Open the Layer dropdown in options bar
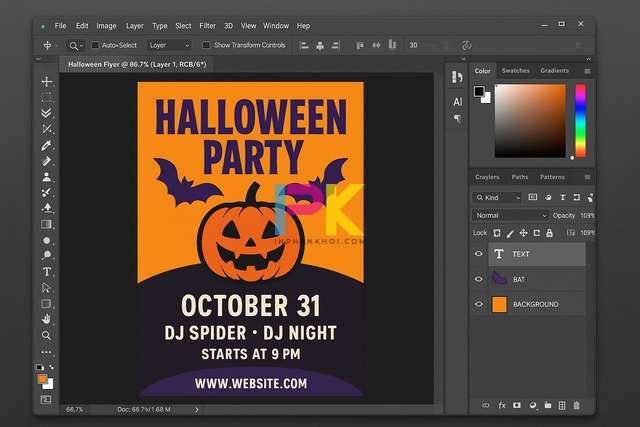Screen dimensions: 640x427 [168, 45]
